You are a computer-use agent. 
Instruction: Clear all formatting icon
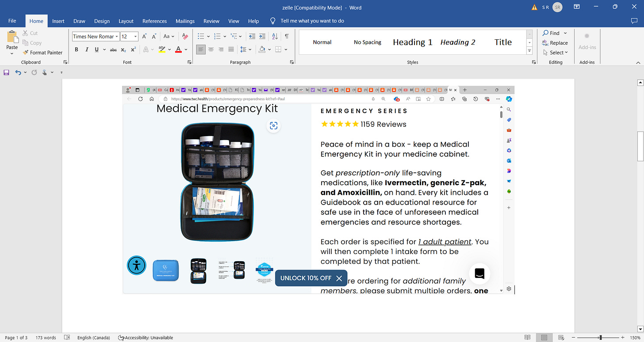coord(185,37)
